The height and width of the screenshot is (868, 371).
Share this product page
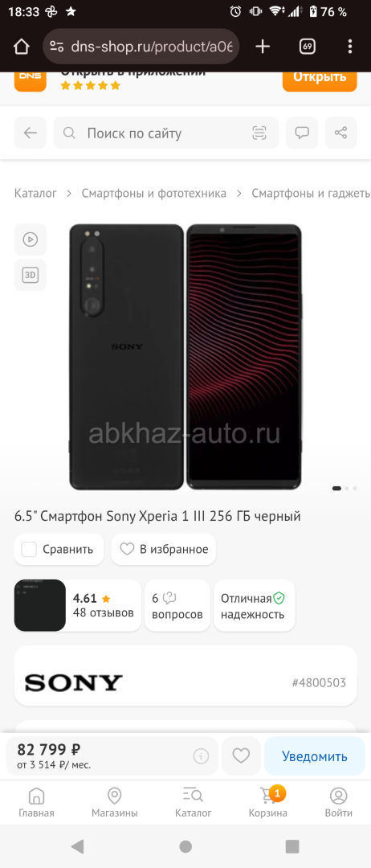point(341,133)
